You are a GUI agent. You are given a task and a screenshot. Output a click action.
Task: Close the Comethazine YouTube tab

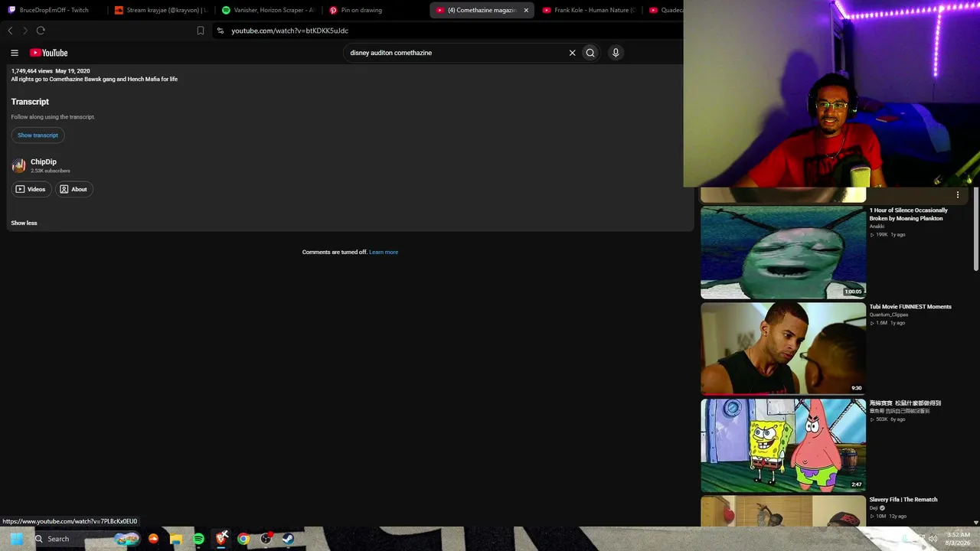pos(526,10)
